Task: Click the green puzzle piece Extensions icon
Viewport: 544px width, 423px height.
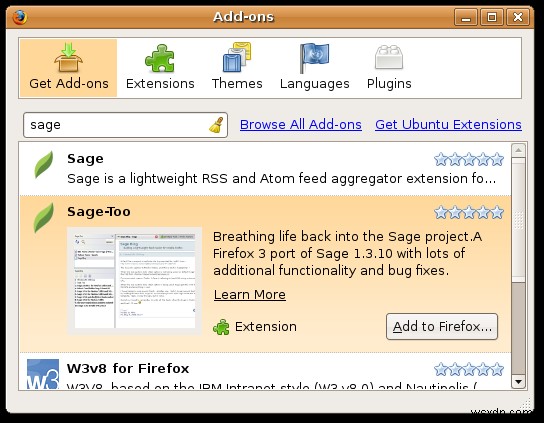Action: [160, 58]
